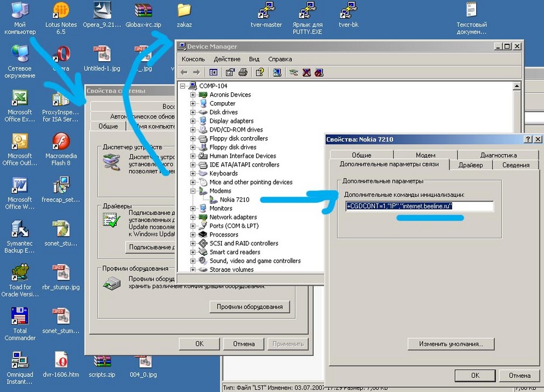Select the Lotus Notes 6.5 desktop icon

(x=61, y=18)
